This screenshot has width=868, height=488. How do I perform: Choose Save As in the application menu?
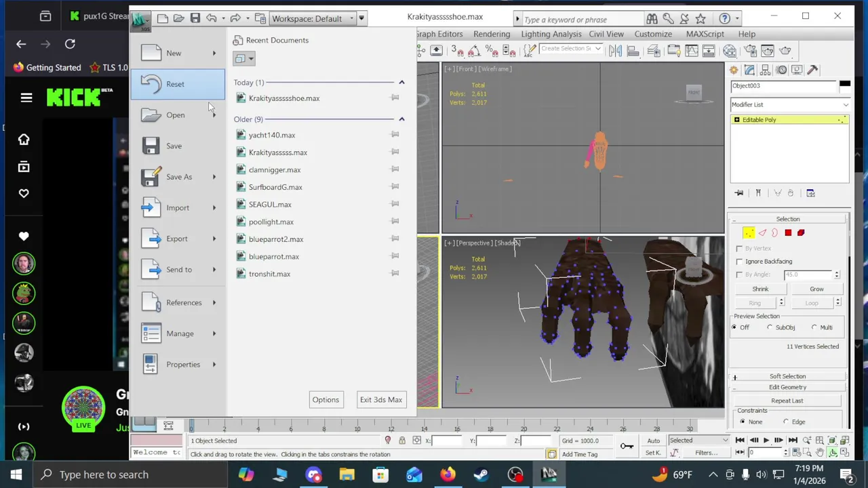[x=178, y=177]
